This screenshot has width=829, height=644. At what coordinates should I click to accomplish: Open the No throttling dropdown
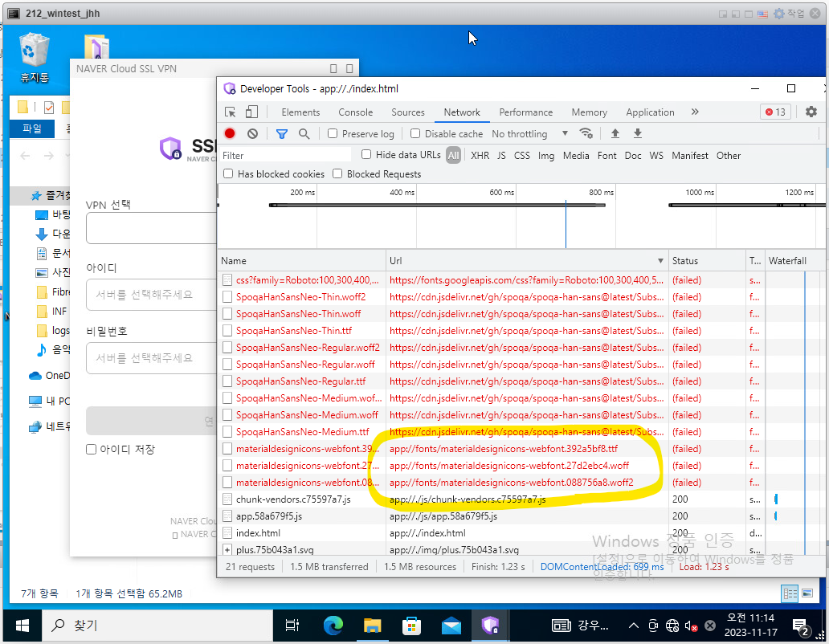coord(529,134)
